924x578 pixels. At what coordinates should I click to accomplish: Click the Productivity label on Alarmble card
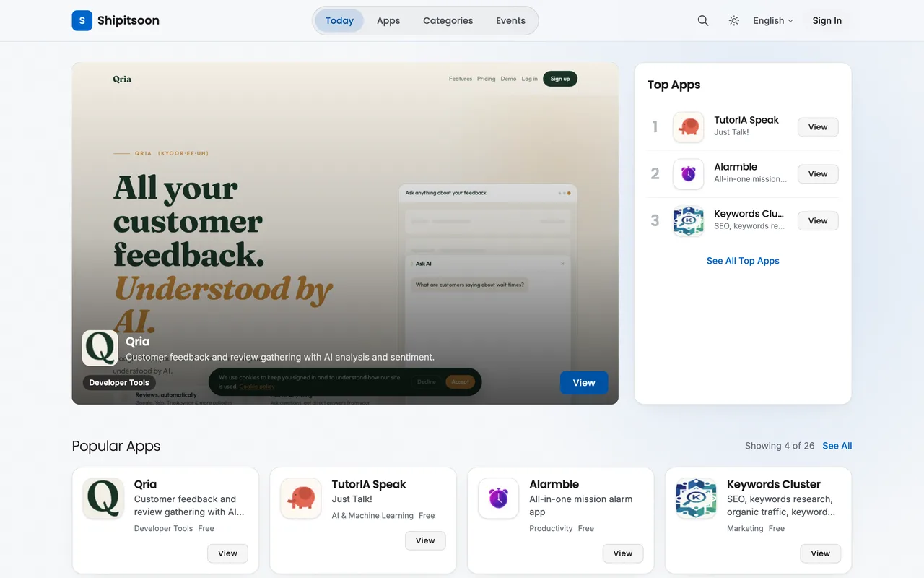[x=551, y=528]
